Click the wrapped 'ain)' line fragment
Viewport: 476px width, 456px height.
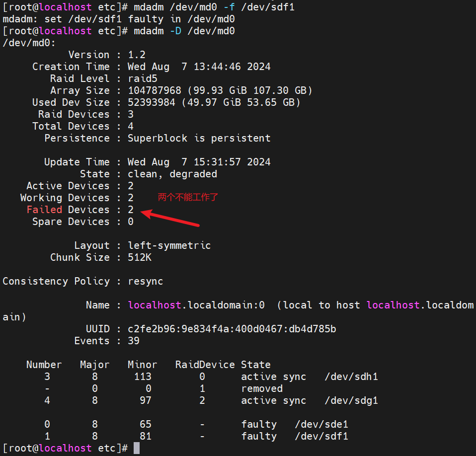[x=14, y=317]
